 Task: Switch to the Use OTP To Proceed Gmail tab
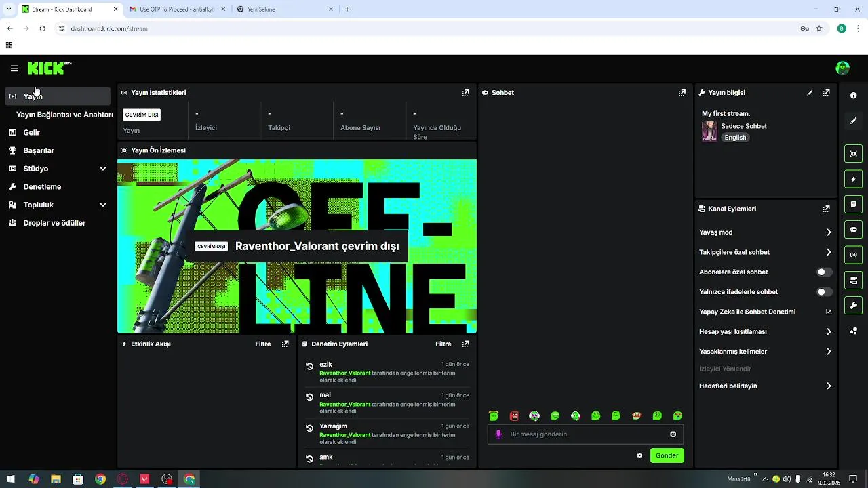[x=176, y=9]
